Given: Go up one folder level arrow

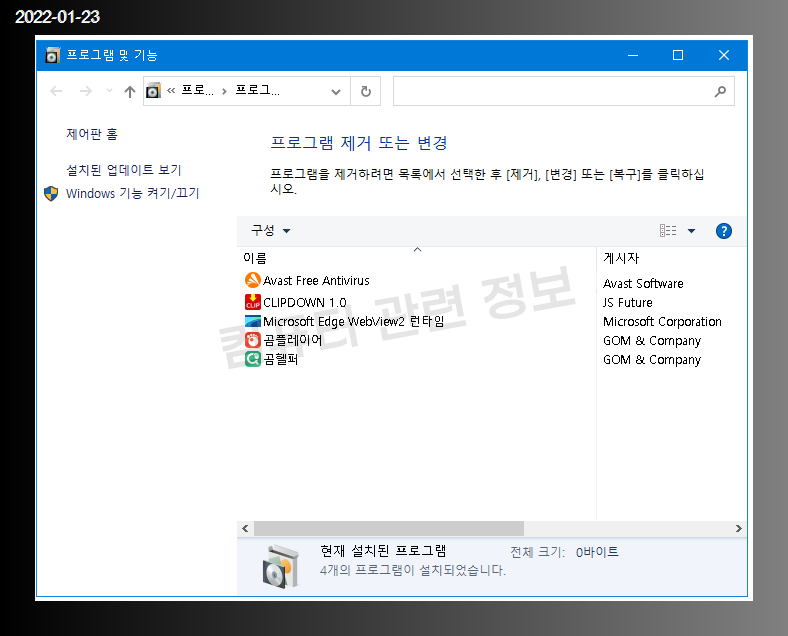Looking at the screenshot, I should [x=130, y=91].
